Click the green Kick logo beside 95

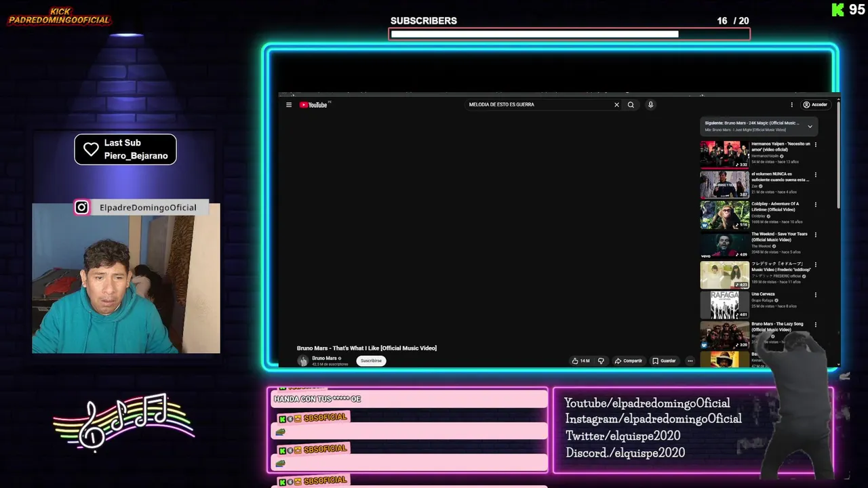837,9
